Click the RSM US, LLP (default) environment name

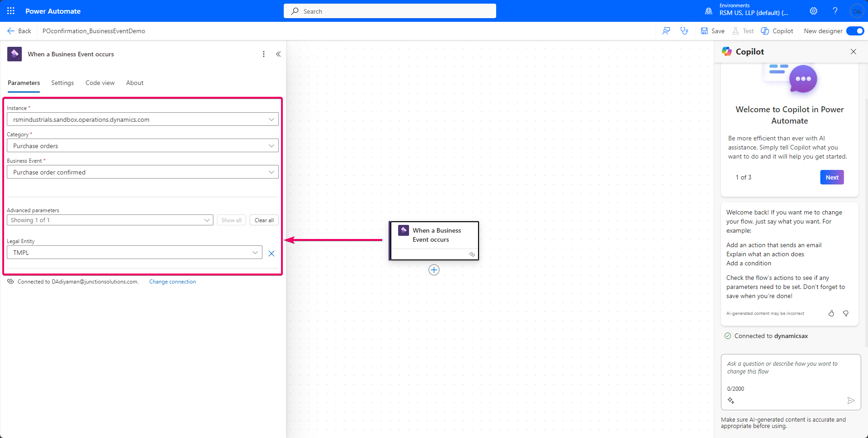[754, 13]
